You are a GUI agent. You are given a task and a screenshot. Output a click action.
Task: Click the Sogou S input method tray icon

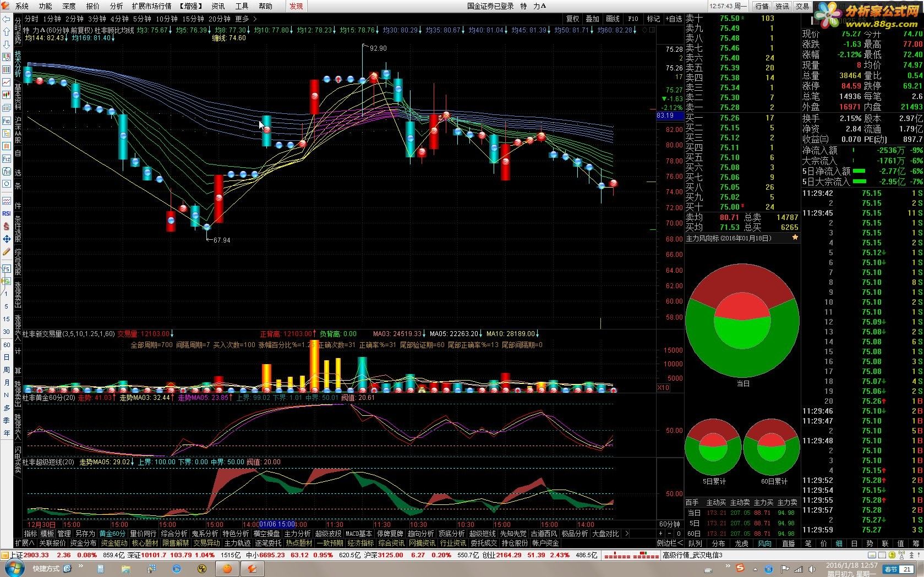[x=740, y=568]
